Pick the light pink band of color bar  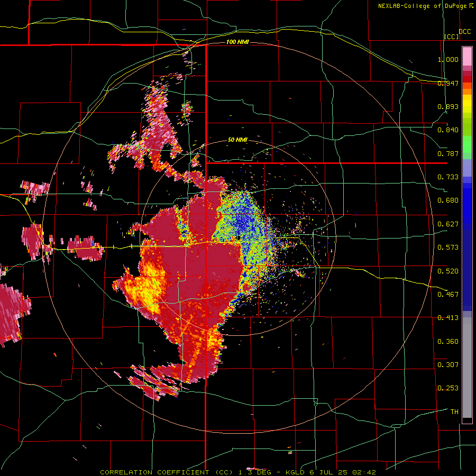[467, 57]
